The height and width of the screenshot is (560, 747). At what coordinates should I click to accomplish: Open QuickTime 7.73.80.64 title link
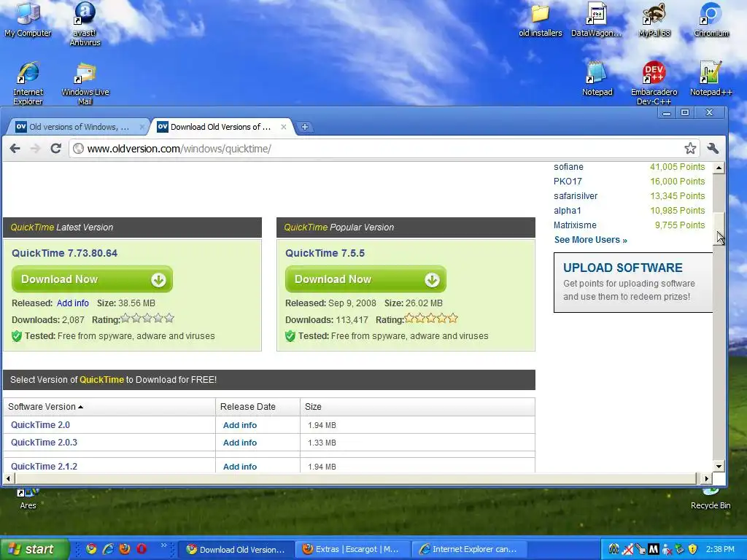[x=64, y=253]
